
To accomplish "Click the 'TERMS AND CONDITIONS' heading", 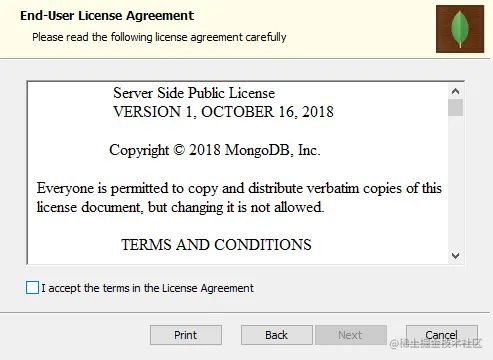I will click(216, 245).
